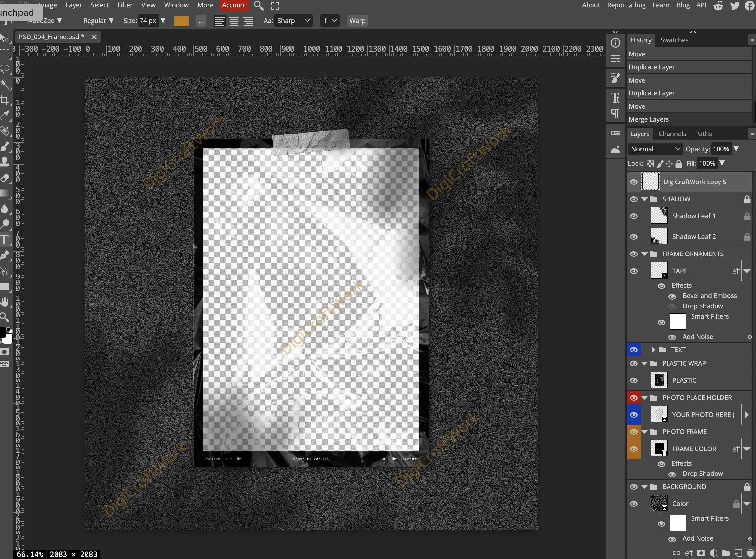Viewport: 756px width, 559px height.
Task: Toggle visibility of Shadow Leaf 1
Action: 633,216
